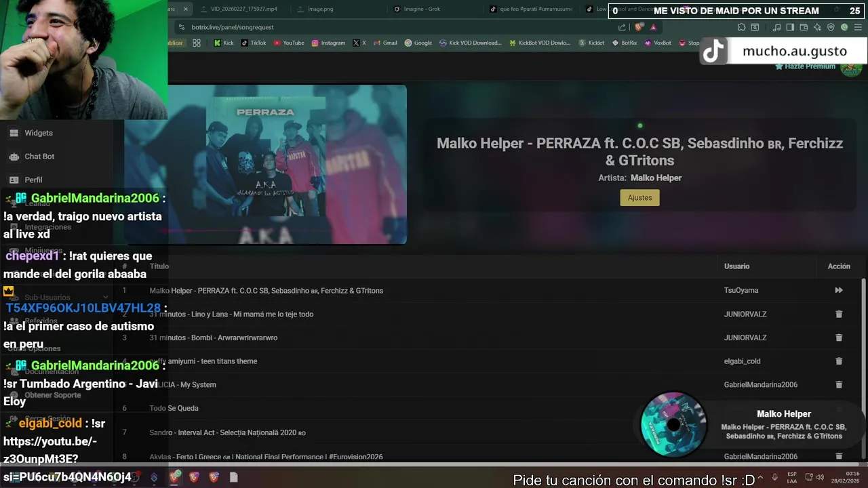The image size is (868, 488).
Task: Click the Usuario column header
Action: click(x=736, y=266)
